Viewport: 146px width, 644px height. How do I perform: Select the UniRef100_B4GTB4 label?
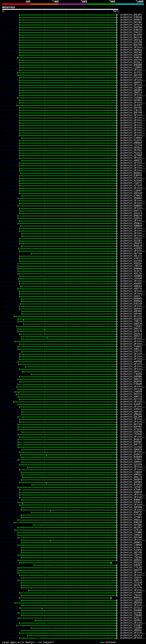click(131, 45)
